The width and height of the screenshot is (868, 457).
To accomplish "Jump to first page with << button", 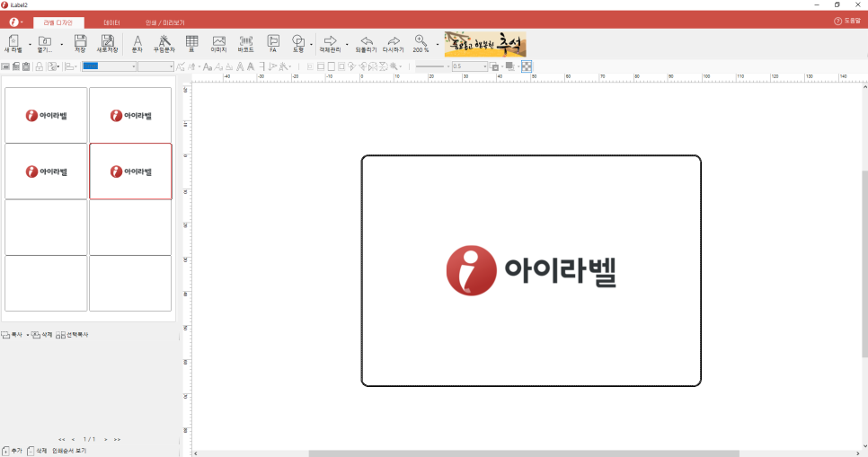I will (x=61, y=439).
